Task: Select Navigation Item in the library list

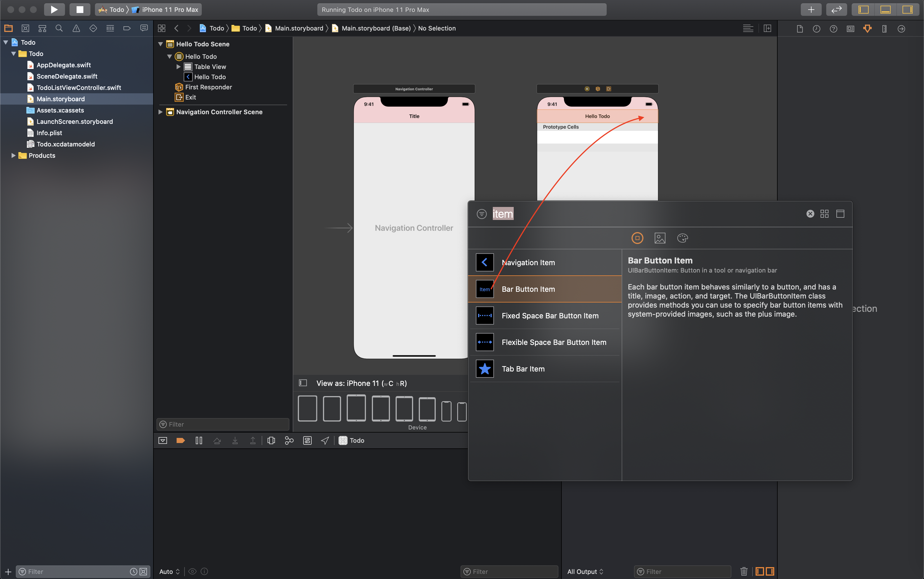Action: click(528, 263)
